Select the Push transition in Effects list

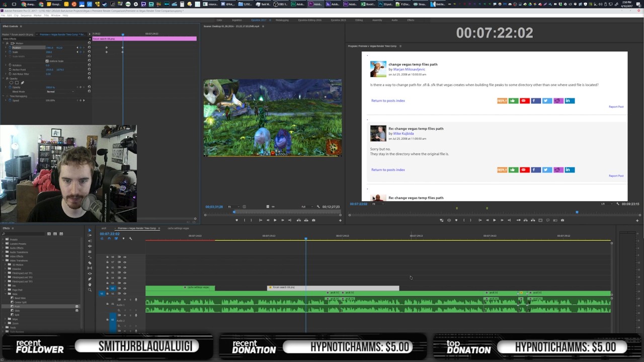[x=17, y=306]
